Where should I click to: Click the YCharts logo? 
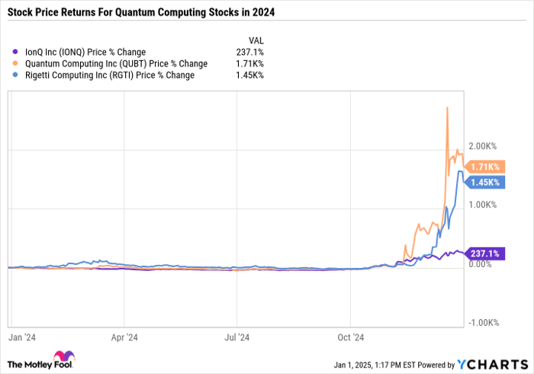pyautogui.click(x=492, y=365)
